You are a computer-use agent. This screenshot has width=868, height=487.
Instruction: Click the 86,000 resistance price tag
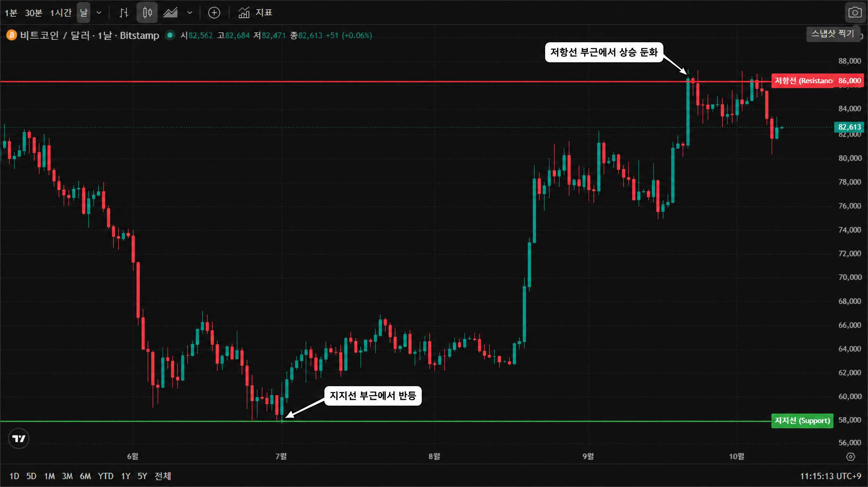click(x=849, y=81)
